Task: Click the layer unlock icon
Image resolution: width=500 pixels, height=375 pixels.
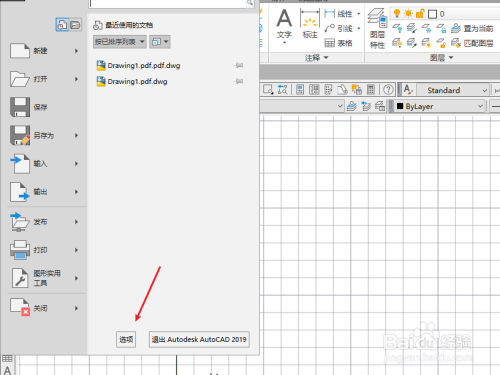Action: [x=441, y=43]
